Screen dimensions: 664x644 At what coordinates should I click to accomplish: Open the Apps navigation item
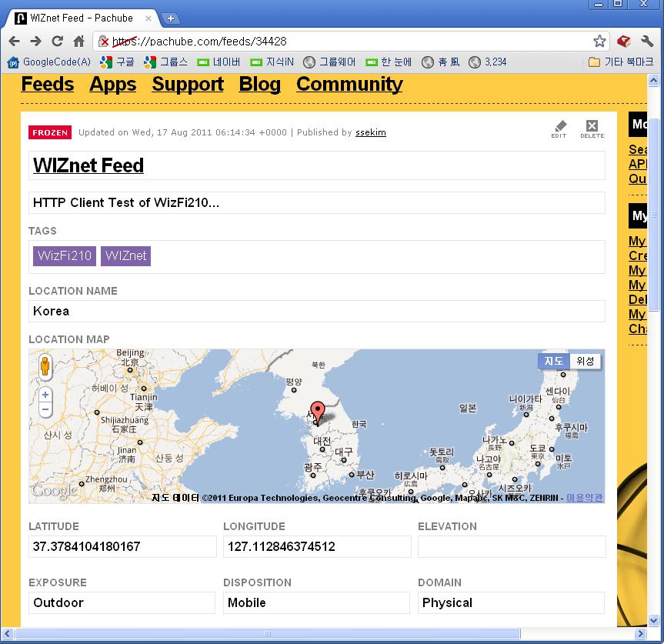click(112, 85)
